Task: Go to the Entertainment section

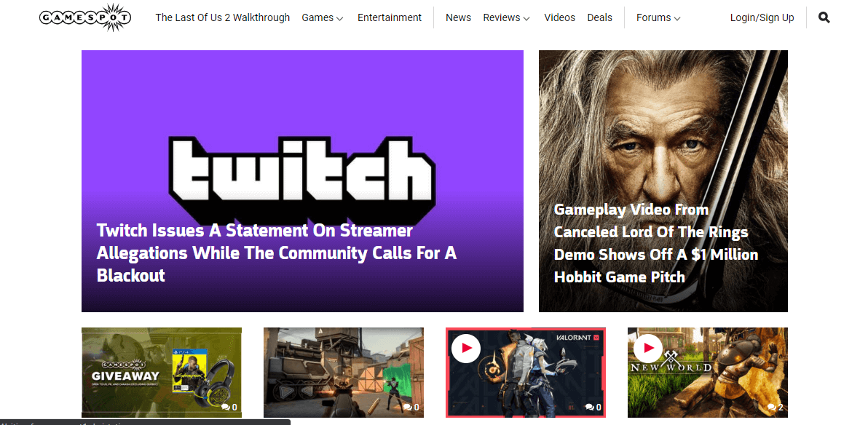Action: click(390, 17)
